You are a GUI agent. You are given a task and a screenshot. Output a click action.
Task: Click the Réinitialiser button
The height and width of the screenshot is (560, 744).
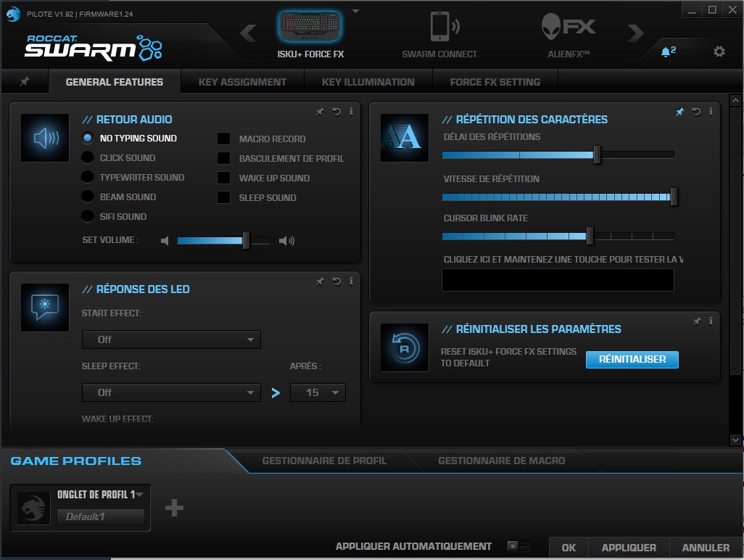632,359
